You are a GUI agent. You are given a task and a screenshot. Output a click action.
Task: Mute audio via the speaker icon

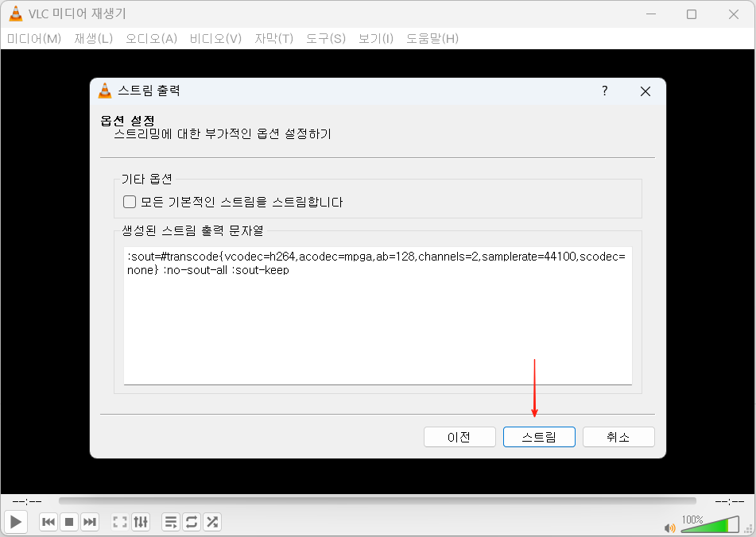pyautogui.click(x=669, y=527)
